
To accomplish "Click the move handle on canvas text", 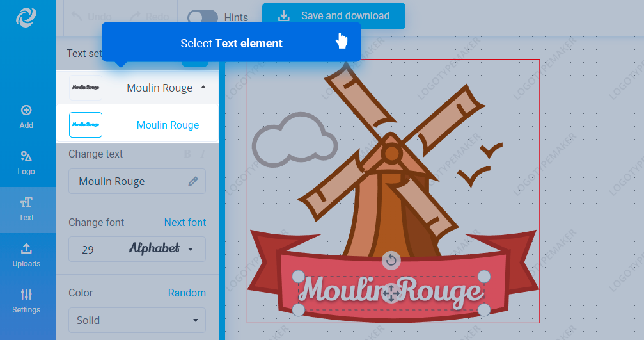I will click(x=391, y=293).
